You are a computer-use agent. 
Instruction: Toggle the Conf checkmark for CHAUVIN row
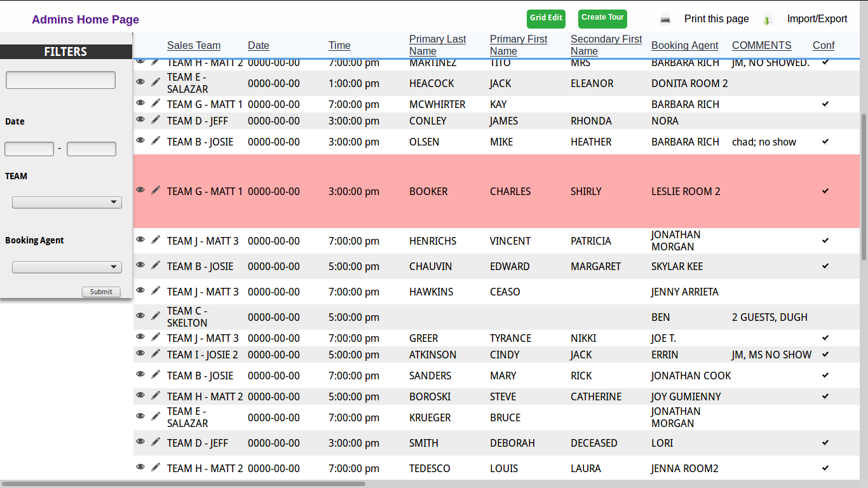[x=825, y=266]
